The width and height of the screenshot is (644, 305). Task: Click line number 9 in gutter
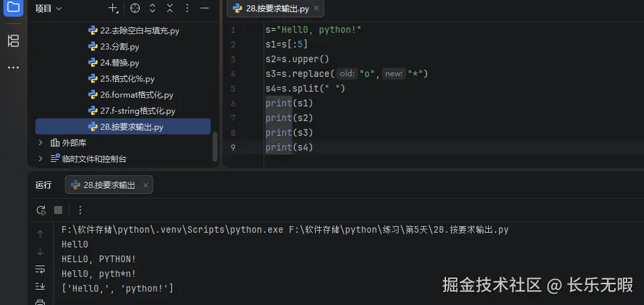233,148
